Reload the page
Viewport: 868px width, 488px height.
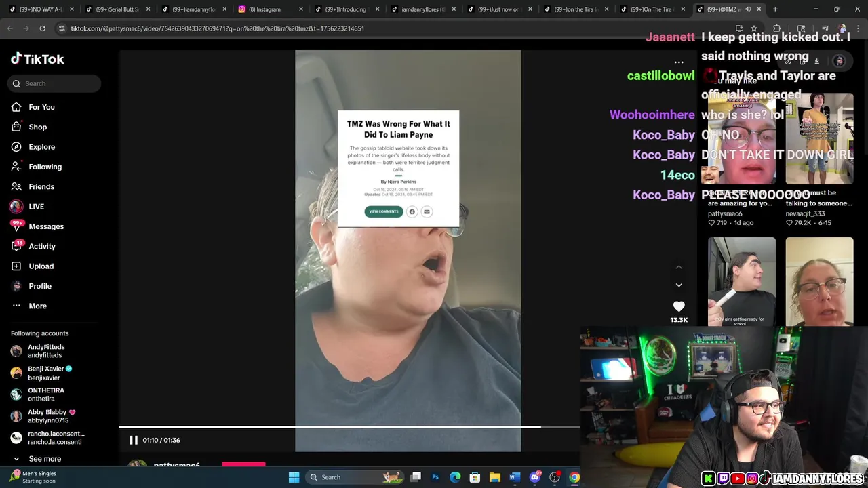(x=42, y=28)
